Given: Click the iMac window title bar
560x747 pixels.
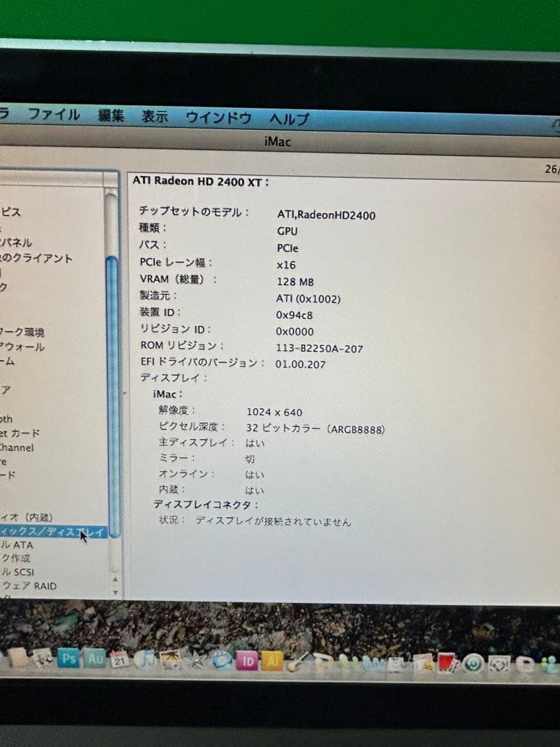Looking at the screenshot, I should pyautogui.click(x=278, y=142).
